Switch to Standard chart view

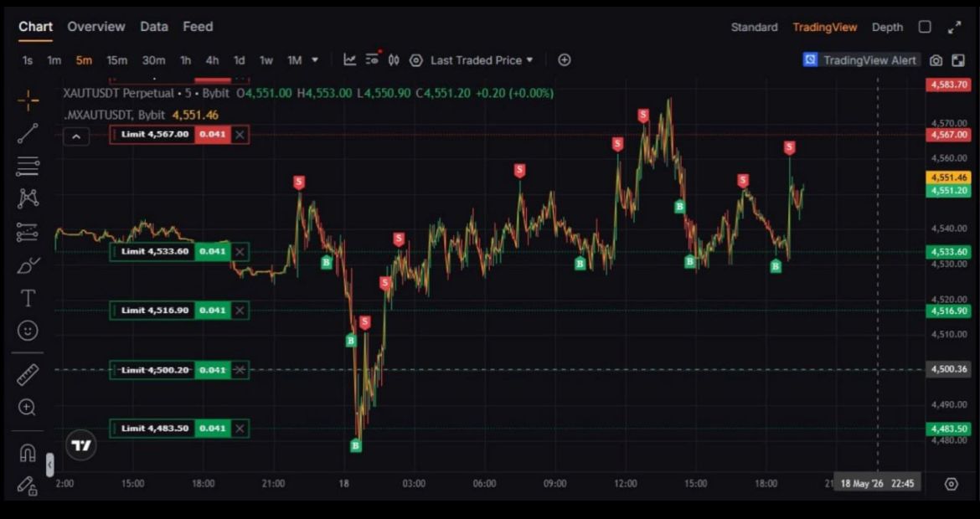tap(755, 28)
